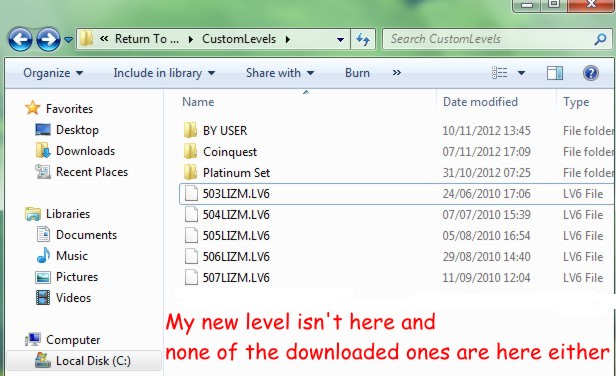Select the BY USER folder name
This screenshot has height=376, width=616.
click(225, 130)
